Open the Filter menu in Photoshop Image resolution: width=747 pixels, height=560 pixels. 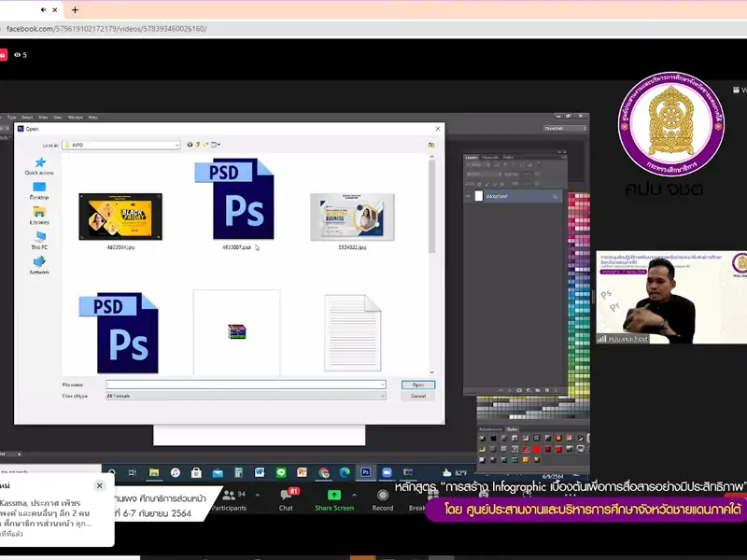(x=43, y=118)
